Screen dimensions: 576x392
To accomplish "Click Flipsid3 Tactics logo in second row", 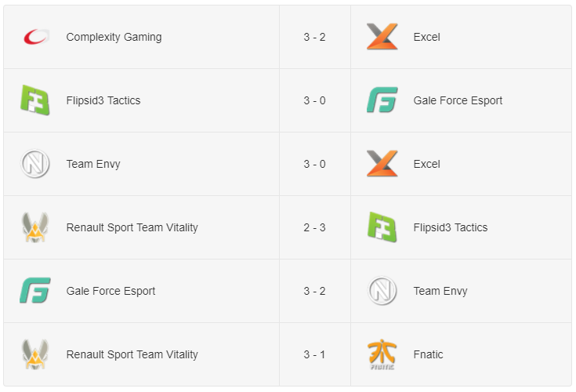I will (x=35, y=100).
